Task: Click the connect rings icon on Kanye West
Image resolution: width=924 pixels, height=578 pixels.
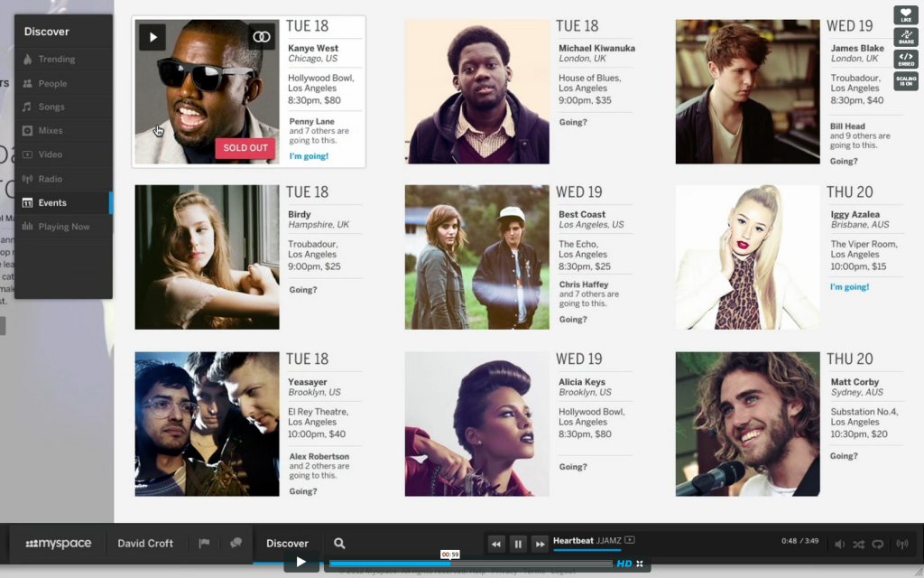Action: 262,37
